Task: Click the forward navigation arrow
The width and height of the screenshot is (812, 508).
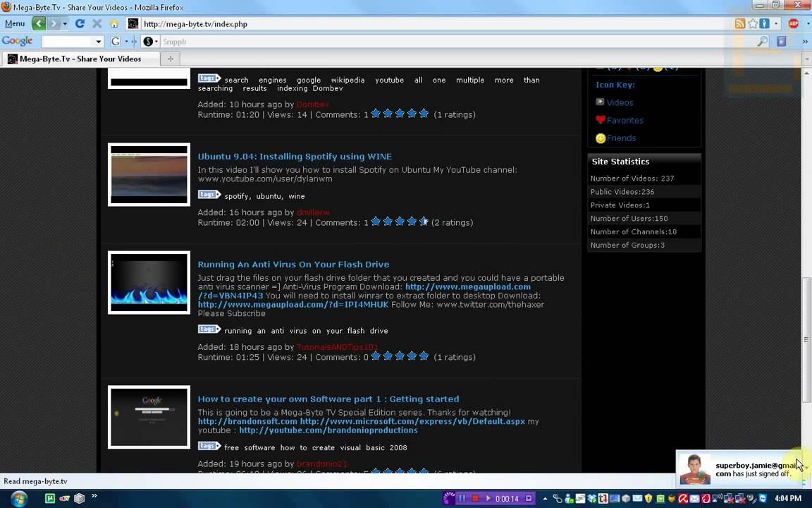Action: tap(53, 23)
